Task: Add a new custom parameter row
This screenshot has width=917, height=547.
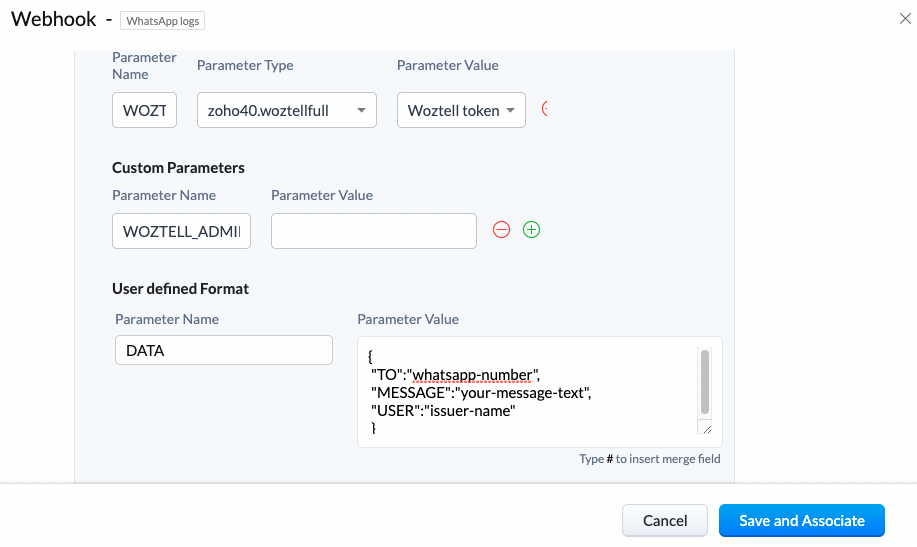Action: (532, 230)
